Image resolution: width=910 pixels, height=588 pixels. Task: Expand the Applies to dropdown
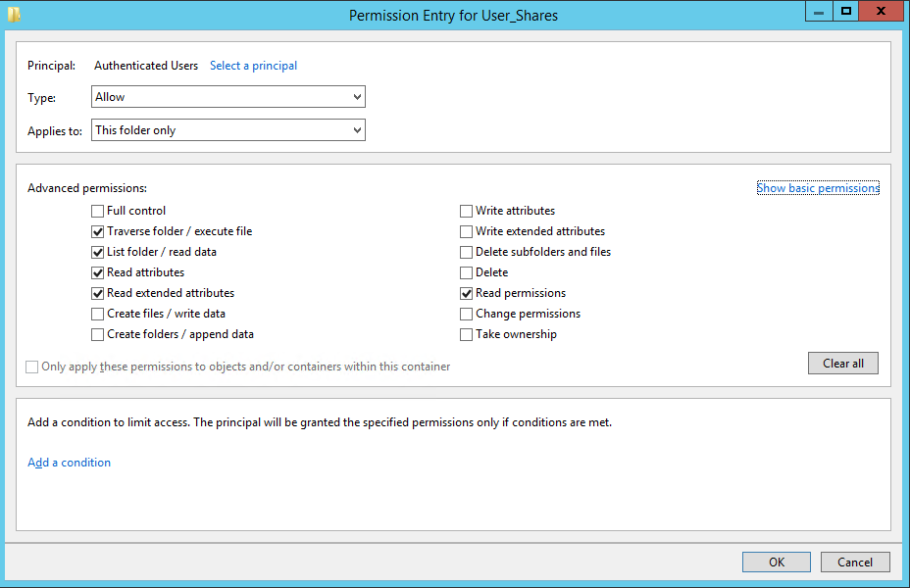pos(228,130)
